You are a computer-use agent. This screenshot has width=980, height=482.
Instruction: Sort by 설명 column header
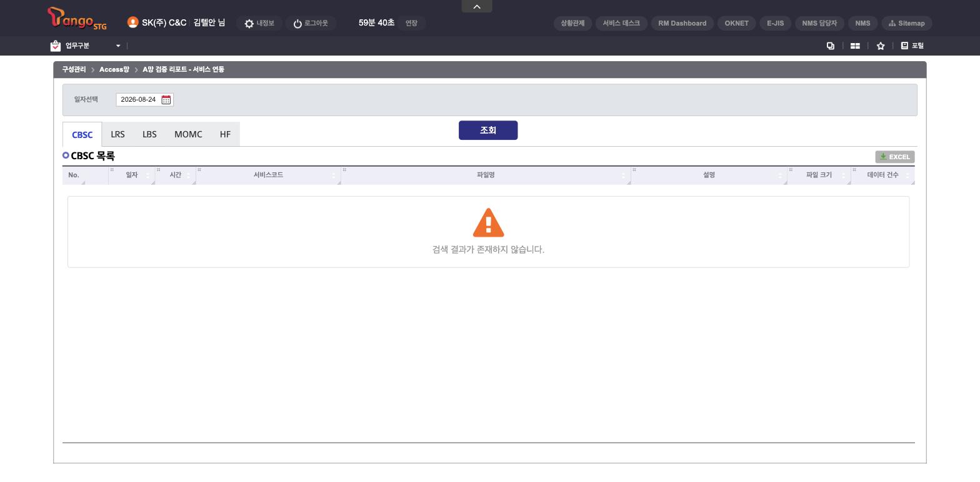[x=709, y=175]
